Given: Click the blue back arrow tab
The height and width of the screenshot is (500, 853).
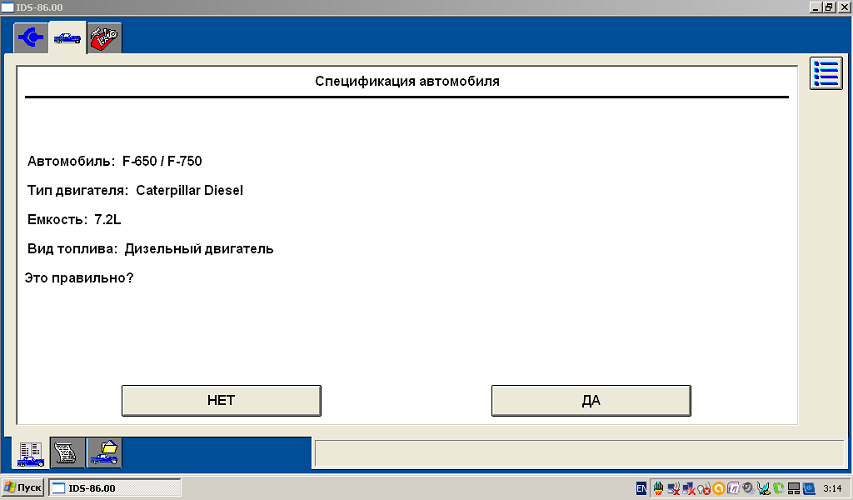Looking at the screenshot, I should 31,38.
